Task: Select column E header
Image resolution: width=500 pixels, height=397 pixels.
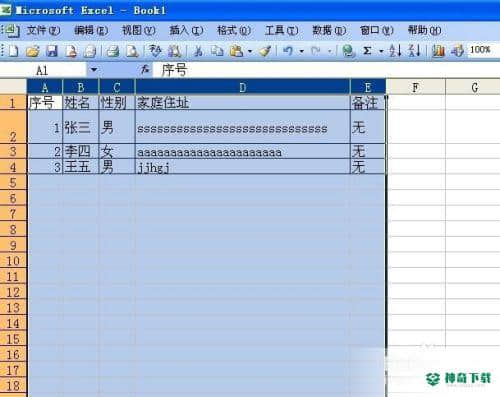Action: click(x=368, y=88)
